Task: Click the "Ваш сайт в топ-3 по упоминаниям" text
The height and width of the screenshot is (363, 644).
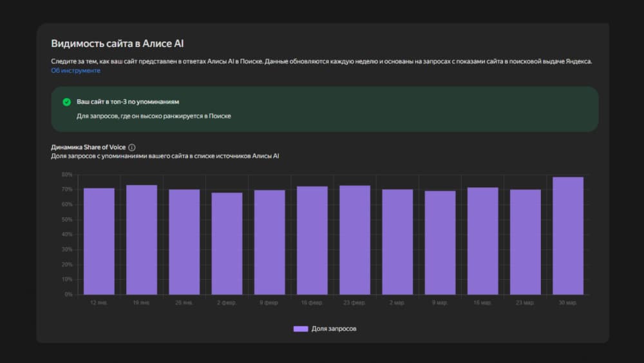Action: [128, 101]
